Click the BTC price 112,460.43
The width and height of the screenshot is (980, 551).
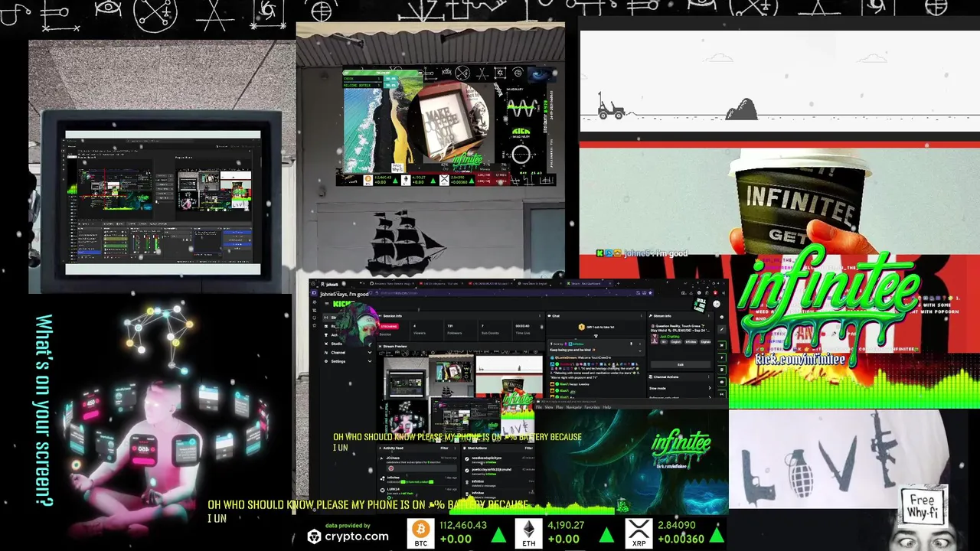point(462,525)
